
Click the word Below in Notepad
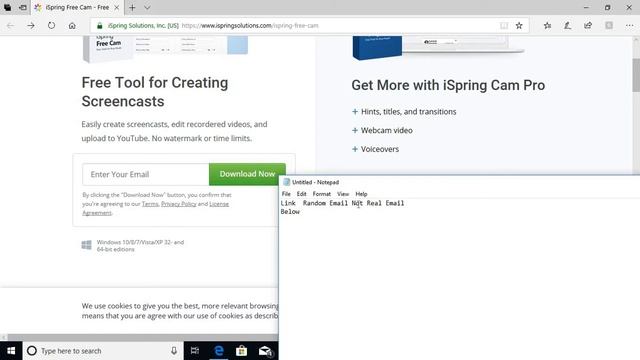(x=290, y=211)
